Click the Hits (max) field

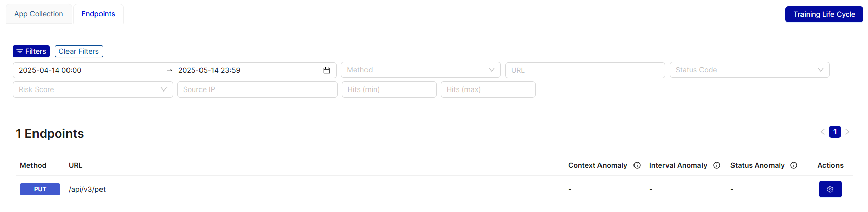click(487, 89)
